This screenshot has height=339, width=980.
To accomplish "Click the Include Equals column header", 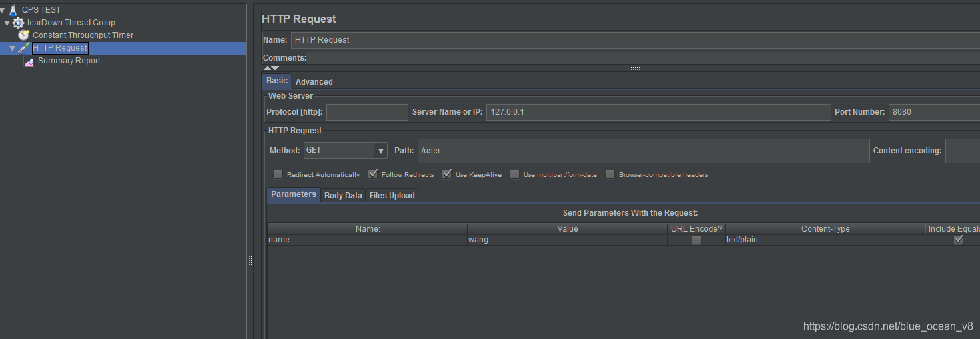I will [x=953, y=229].
